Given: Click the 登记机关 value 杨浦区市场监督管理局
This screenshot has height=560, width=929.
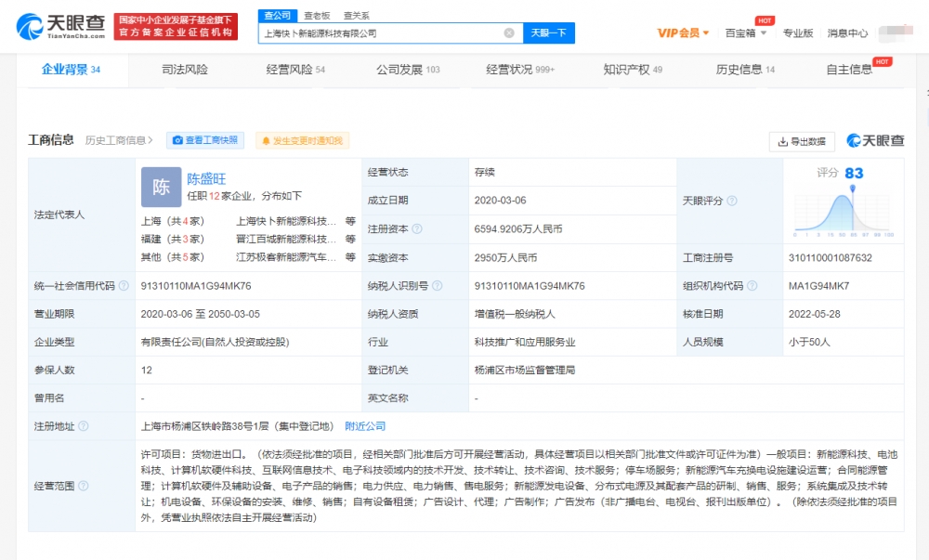Looking at the screenshot, I should (x=524, y=371).
